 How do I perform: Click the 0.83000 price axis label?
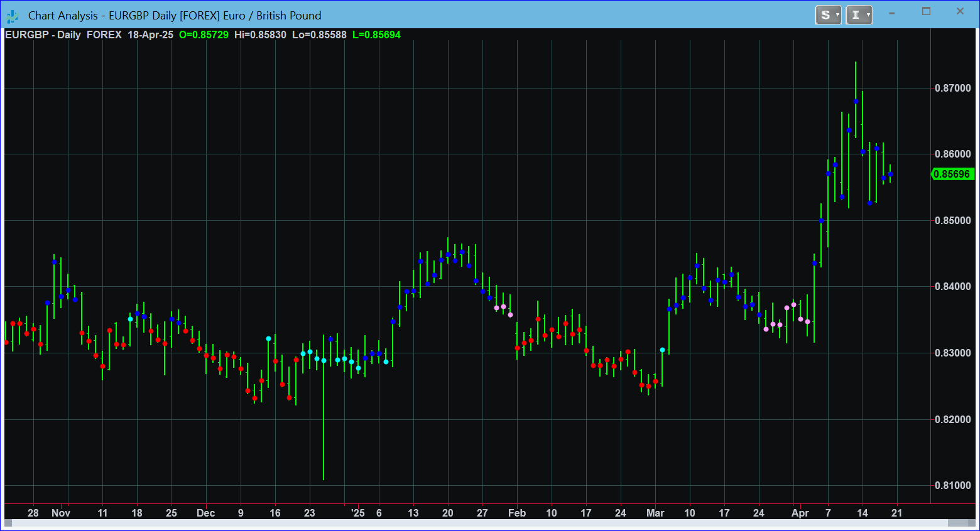tap(952, 353)
